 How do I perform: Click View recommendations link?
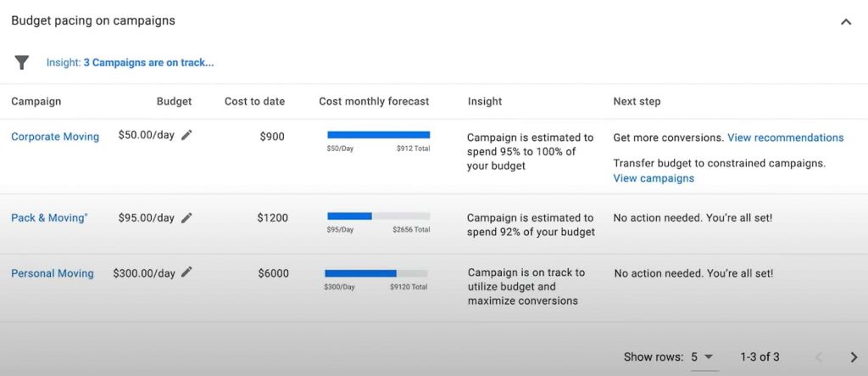coord(786,137)
